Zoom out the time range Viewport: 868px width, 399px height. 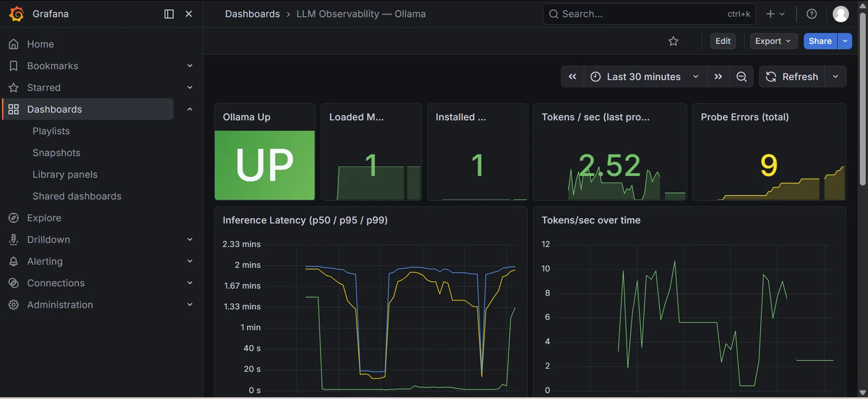(742, 77)
